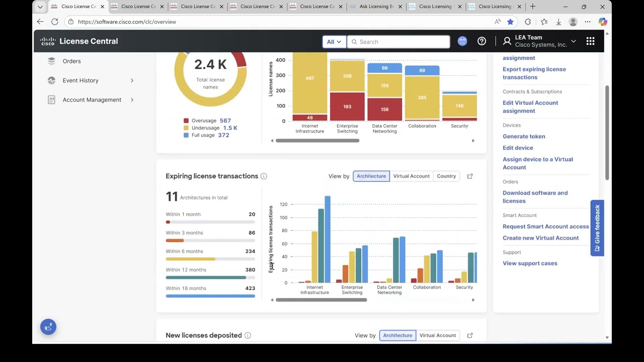Click left arrow of expiring transactions chart scroller
Screen dimensions: 644x362
click(x=272, y=300)
